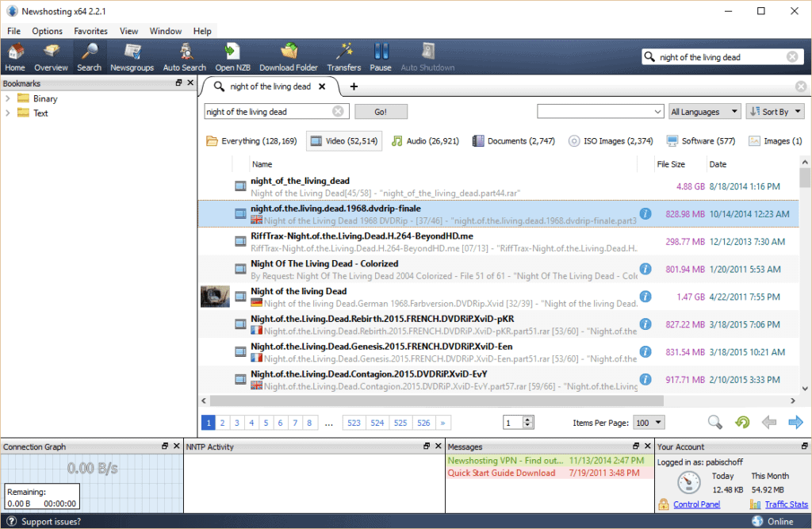The image size is (812, 529).
Task: Add a new search tab with plus
Action: pos(354,86)
